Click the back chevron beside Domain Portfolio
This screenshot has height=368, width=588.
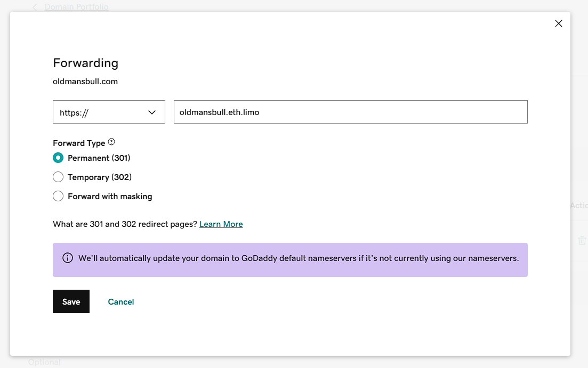coord(35,7)
